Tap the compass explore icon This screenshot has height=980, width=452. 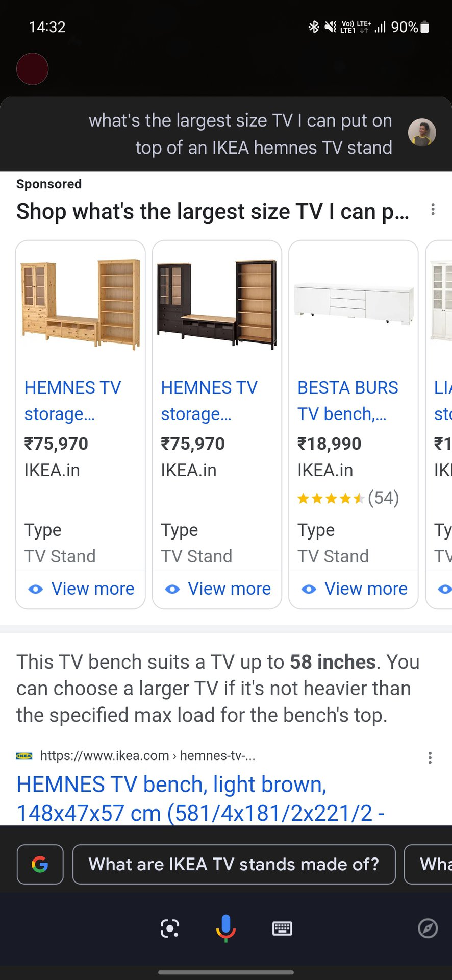428,928
